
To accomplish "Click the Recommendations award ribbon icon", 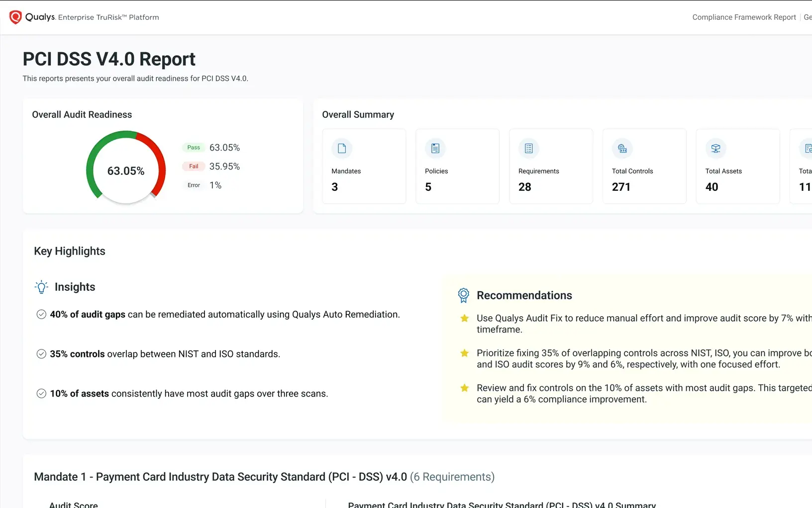I will [x=463, y=295].
